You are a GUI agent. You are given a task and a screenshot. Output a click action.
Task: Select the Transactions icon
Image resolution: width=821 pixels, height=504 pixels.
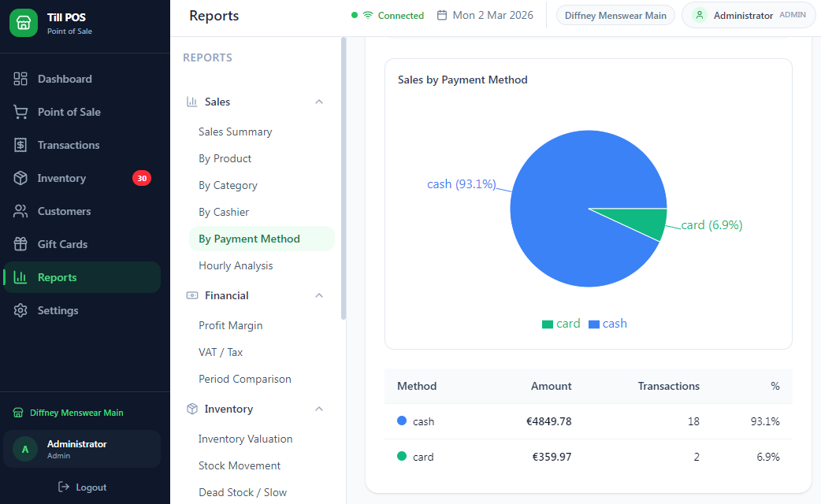(21, 145)
